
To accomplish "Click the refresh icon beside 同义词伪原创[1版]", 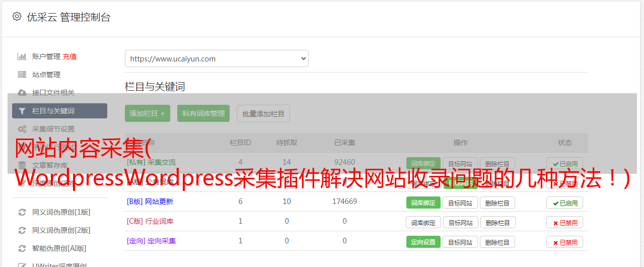I will 22,212.
